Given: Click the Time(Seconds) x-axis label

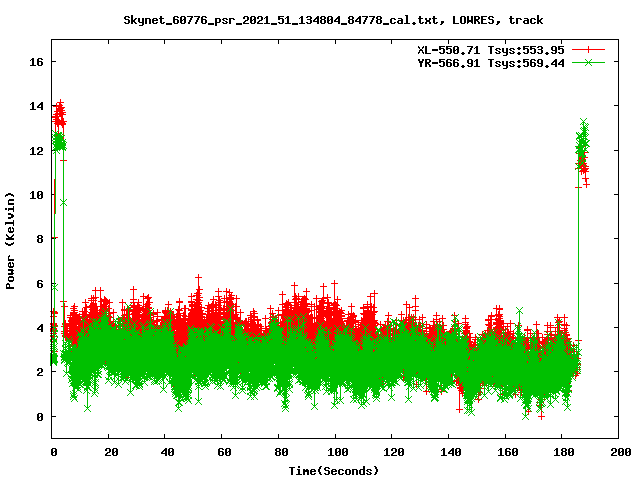Looking at the screenshot, I should [x=334, y=471].
